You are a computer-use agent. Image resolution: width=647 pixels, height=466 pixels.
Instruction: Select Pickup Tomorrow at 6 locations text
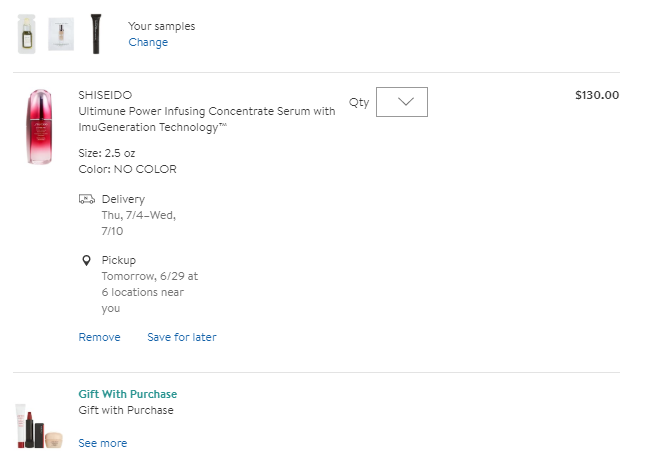(x=149, y=284)
